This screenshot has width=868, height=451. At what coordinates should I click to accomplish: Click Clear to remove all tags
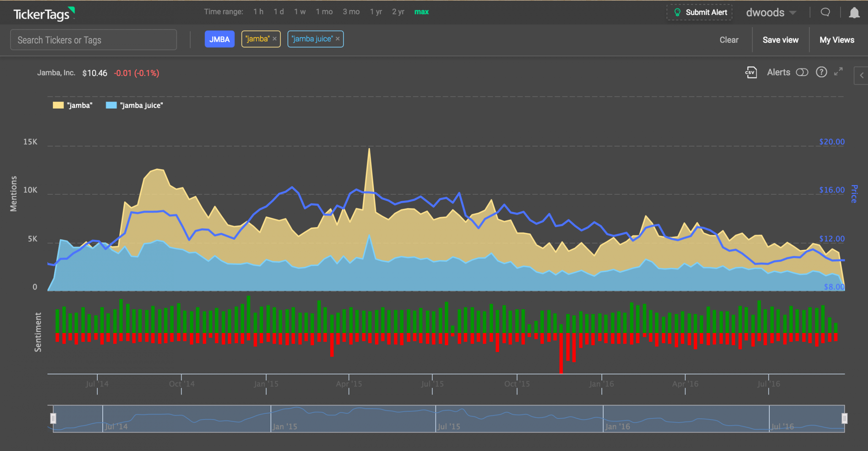(729, 40)
